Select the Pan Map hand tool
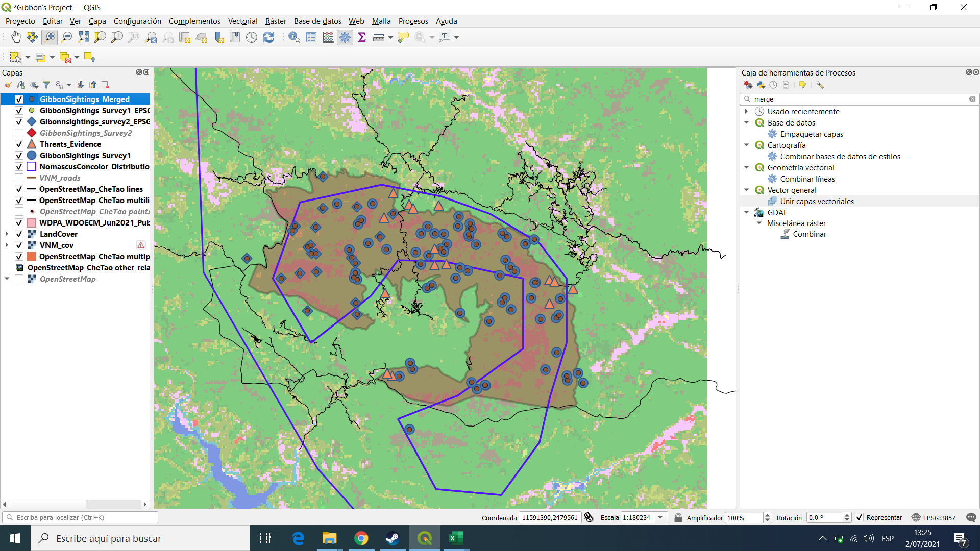The width and height of the screenshot is (980, 551). 16,37
